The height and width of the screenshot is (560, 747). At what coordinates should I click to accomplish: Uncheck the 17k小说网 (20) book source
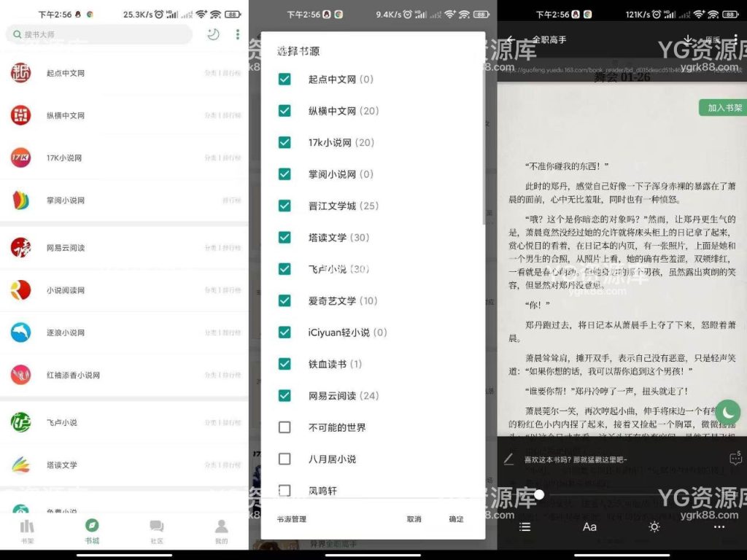click(285, 142)
